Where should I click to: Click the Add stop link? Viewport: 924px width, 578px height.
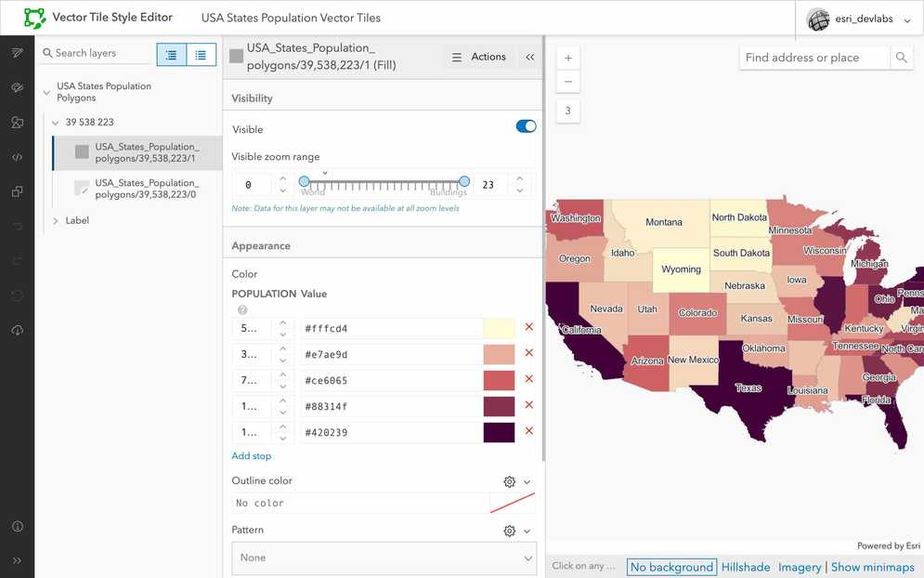tap(252, 456)
